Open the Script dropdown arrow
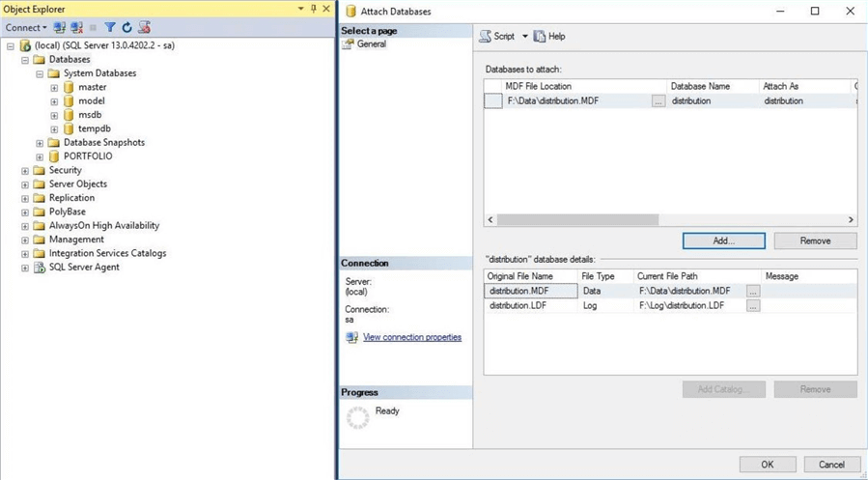Viewport: 868px width, 480px height. (x=525, y=37)
